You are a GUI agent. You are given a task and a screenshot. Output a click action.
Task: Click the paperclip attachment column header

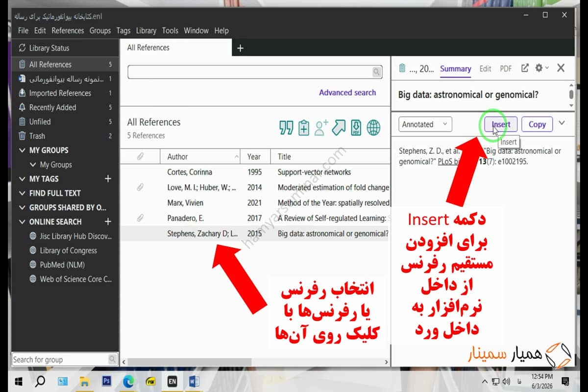pyautogui.click(x=140, y=157)
